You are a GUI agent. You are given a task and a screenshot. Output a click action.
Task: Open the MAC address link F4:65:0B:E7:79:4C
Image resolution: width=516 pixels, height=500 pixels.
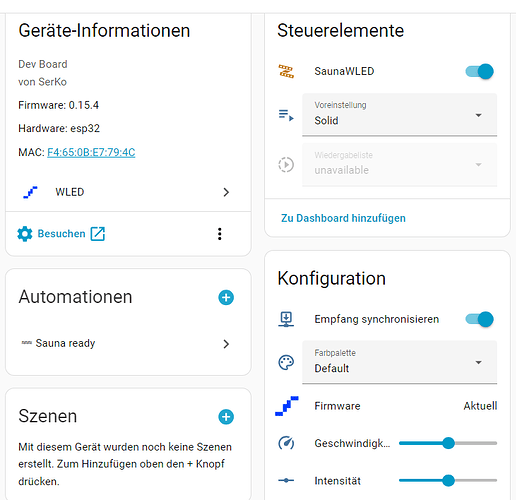(x=91, y=152)
